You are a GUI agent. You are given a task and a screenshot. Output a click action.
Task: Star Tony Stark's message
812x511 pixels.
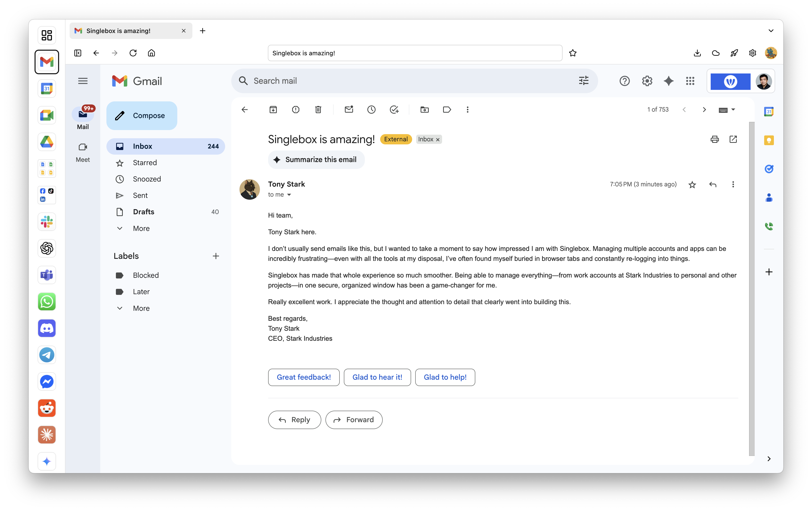tap(692, 185)
